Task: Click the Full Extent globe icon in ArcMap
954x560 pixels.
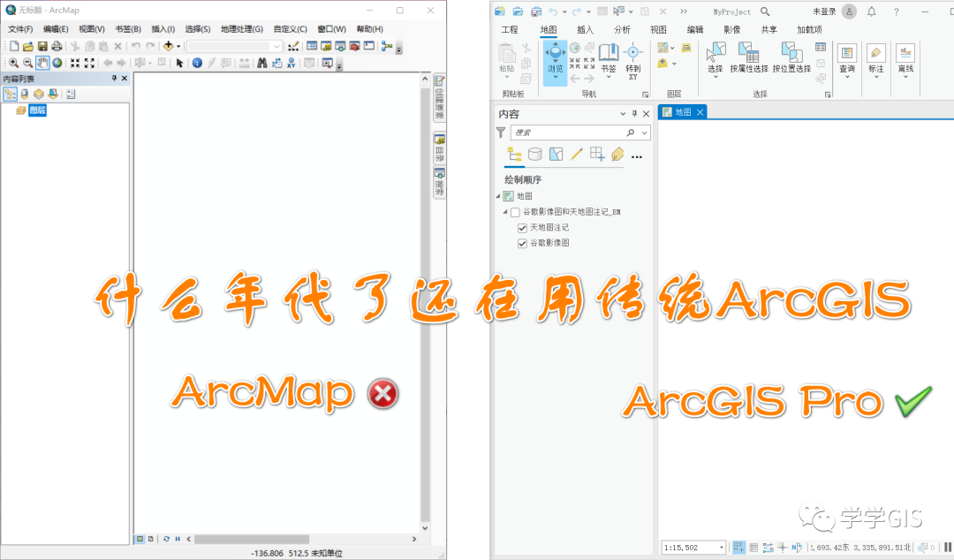Action: pos(57,63)
